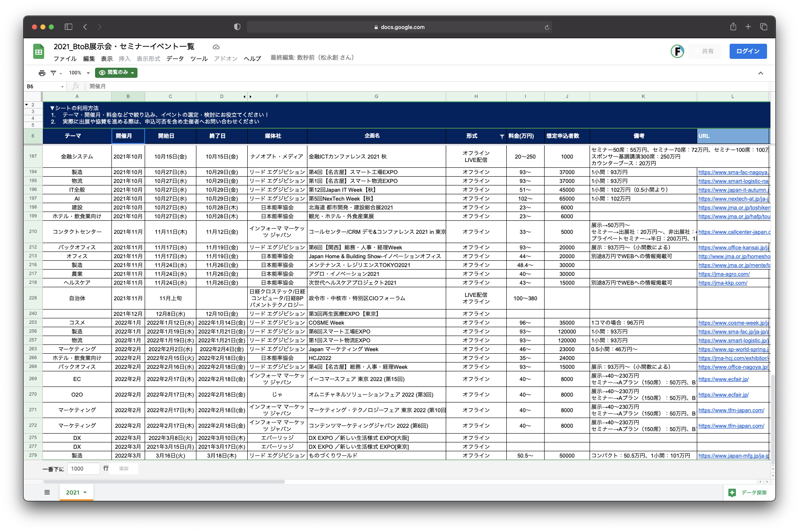Open the ファイル menu
The image size is (799, 532).
(65, 58)
